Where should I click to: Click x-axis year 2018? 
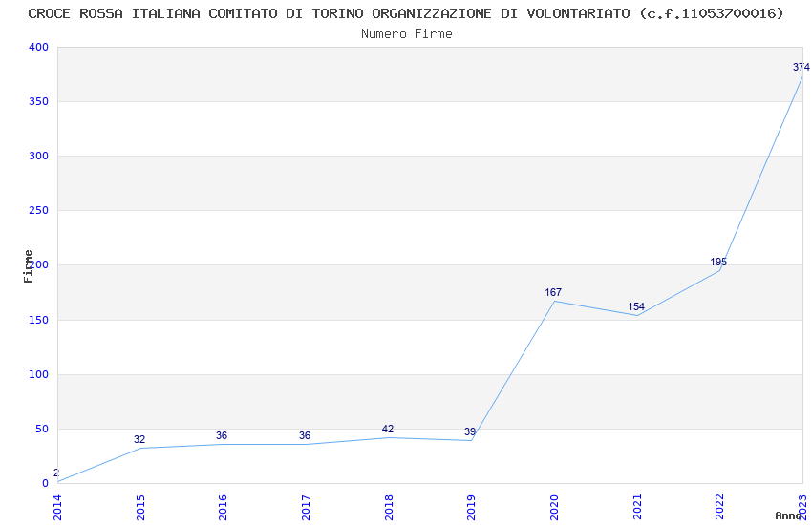[x=389, y=508]
